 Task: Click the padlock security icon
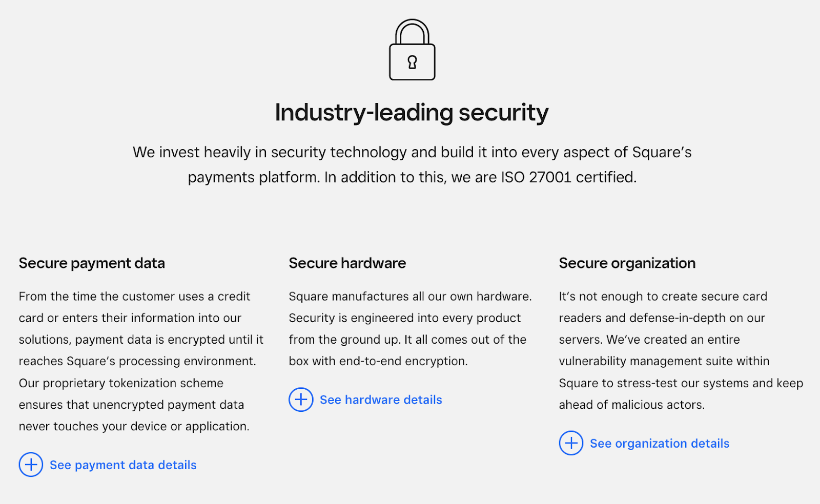point(412,50)
